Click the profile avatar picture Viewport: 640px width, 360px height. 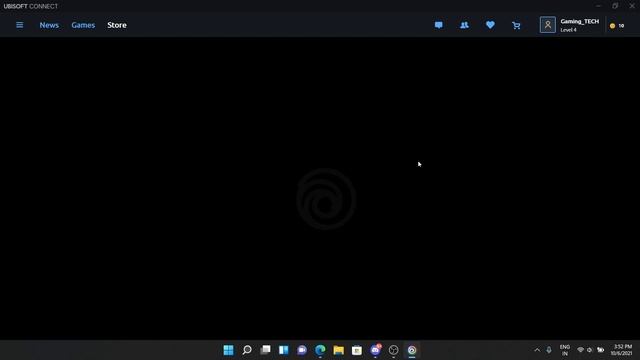[x=548, y=25]
